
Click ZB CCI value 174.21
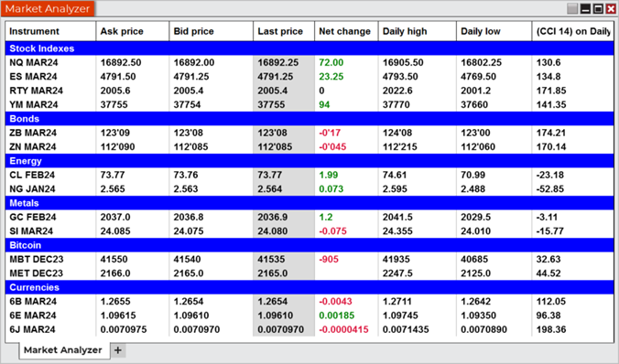click(x=551, y=133)
